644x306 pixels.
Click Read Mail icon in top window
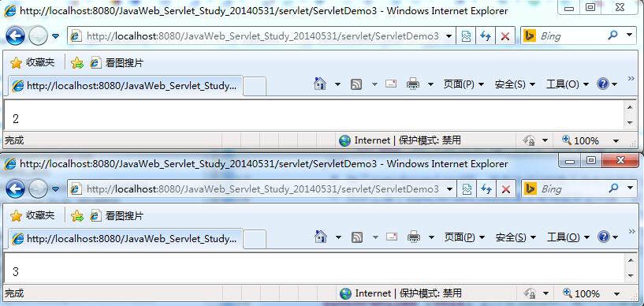(391, 84)
